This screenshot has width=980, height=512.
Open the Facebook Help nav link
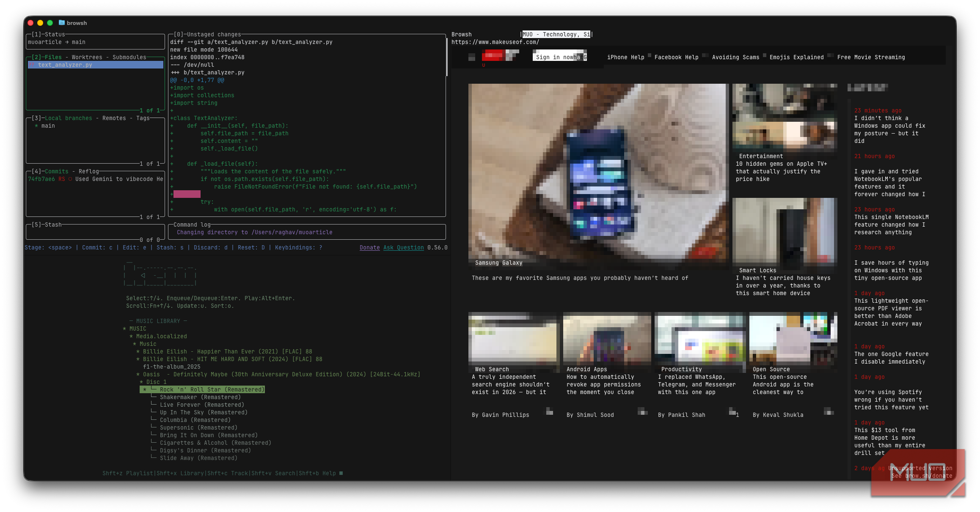pyautogui.click(x=676, y=57)
